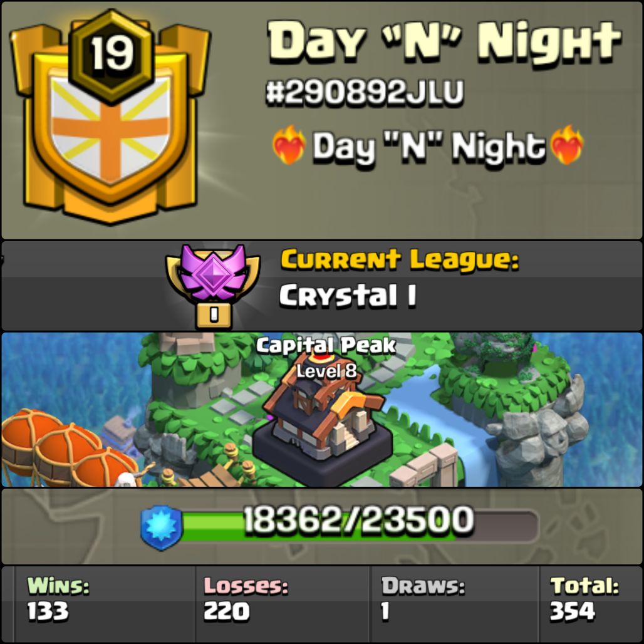This screenshot has width=644, height=644.
Task: Tap the Day "N" Night clan name title
Action: coord(444,42)
